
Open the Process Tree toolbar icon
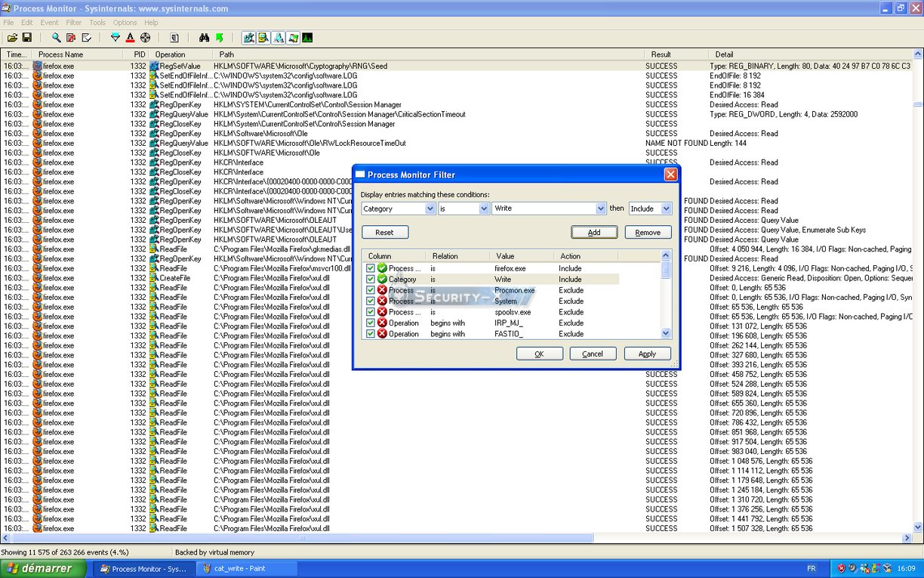coord(174,38)
